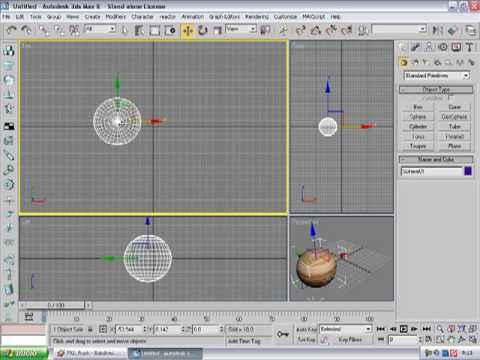Open the mini curve editor icon
The image size is (480, 360).
(x=29, y=316)
